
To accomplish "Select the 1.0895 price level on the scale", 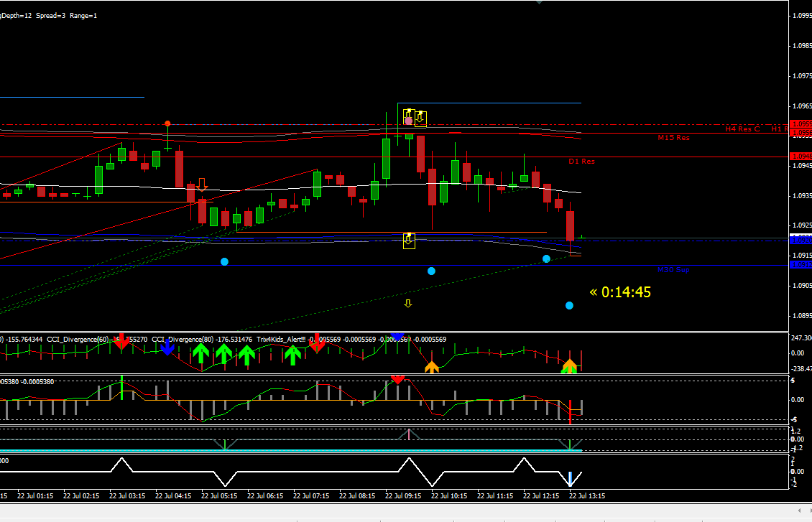I will 802,316.
